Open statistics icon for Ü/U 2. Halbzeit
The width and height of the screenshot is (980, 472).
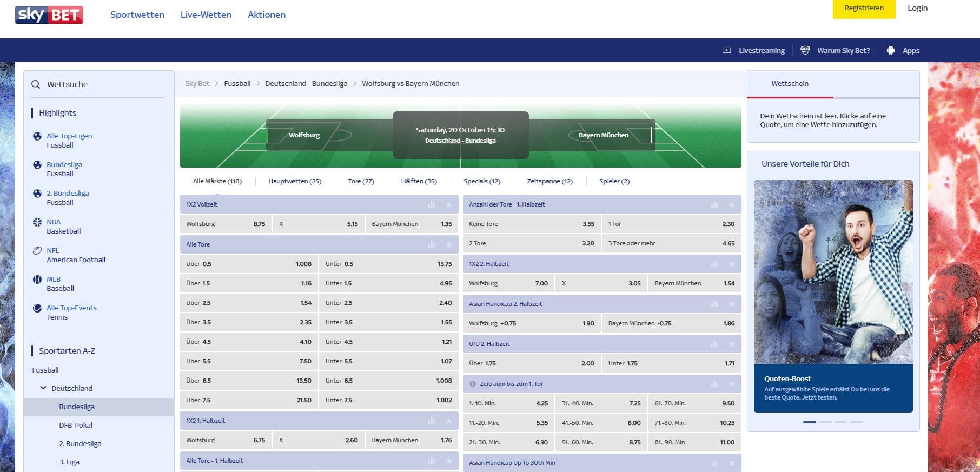(x=714, y=344)
